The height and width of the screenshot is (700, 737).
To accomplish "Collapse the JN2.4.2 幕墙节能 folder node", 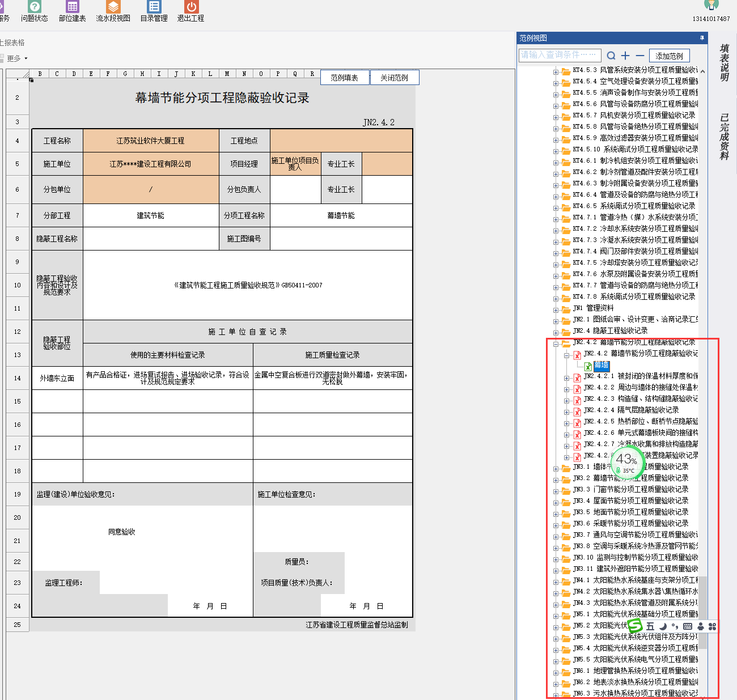I will coord(556,343).
